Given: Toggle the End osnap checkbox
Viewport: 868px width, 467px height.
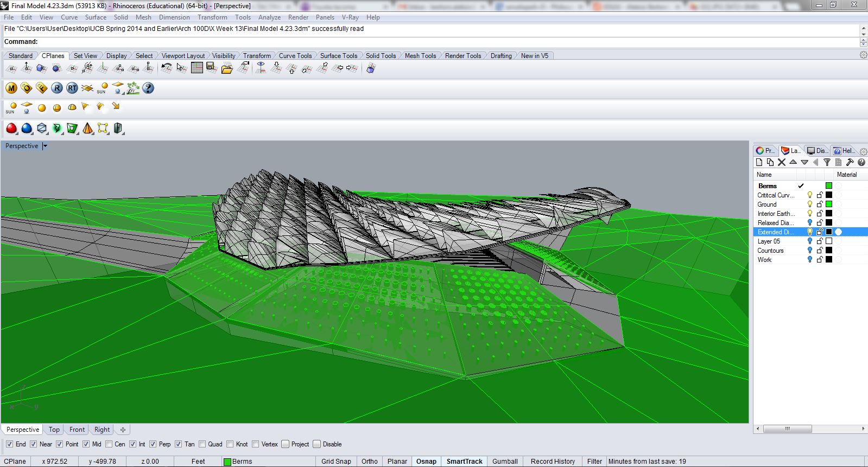Looking at the screenshot, I should pos(9,444).
